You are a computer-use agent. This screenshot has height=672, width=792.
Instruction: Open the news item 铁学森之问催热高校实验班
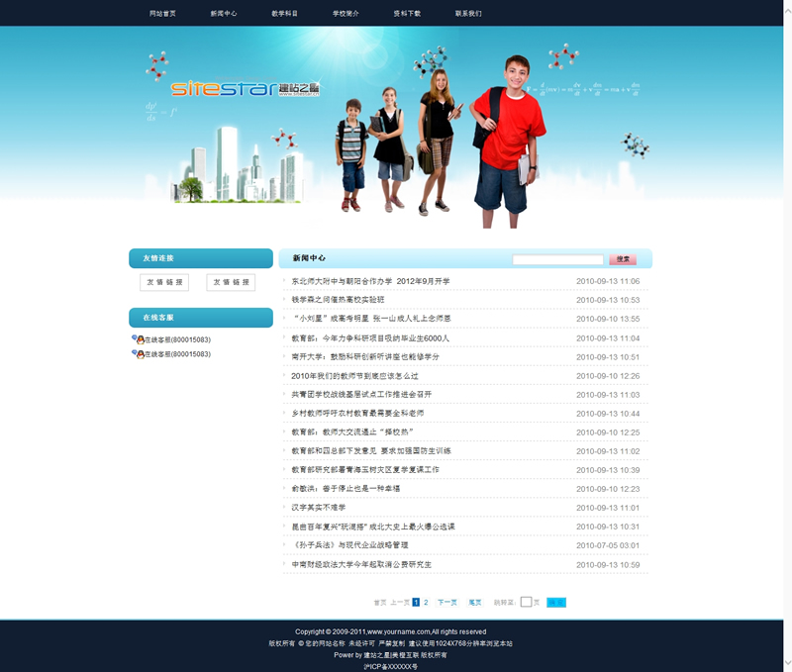[x=338, y=300]
